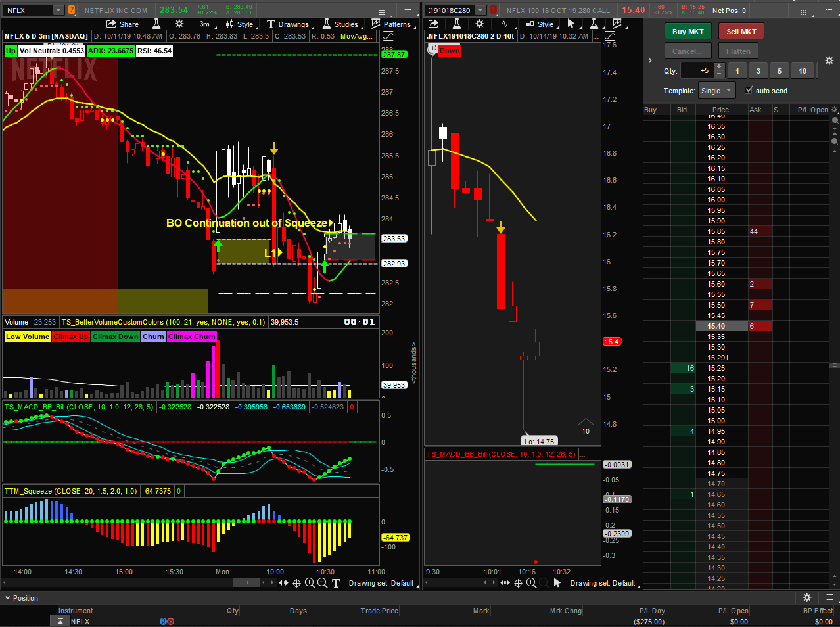Image resolution: width=840 pixels, height=627 pixels.
Task: Click the Sell MKT button
Action: click(741, 32)
